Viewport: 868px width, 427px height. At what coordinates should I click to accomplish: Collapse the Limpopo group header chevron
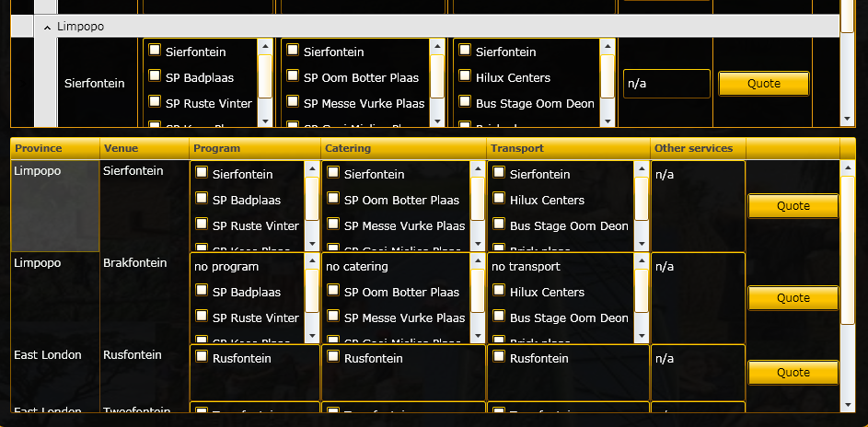coord(46,28)
